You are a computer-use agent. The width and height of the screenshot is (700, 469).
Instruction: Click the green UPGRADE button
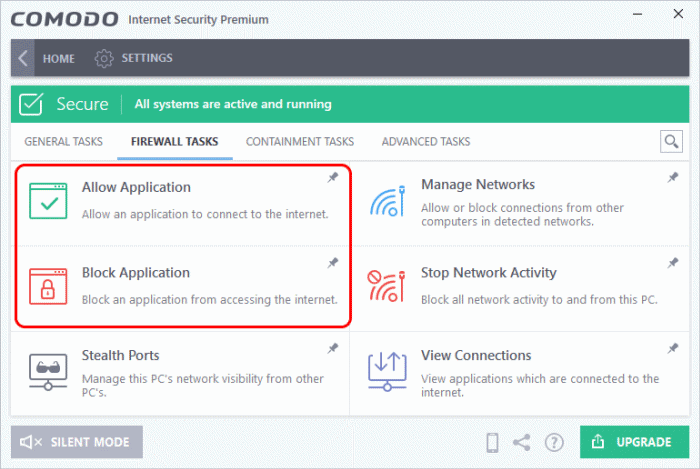pos(634,442)
